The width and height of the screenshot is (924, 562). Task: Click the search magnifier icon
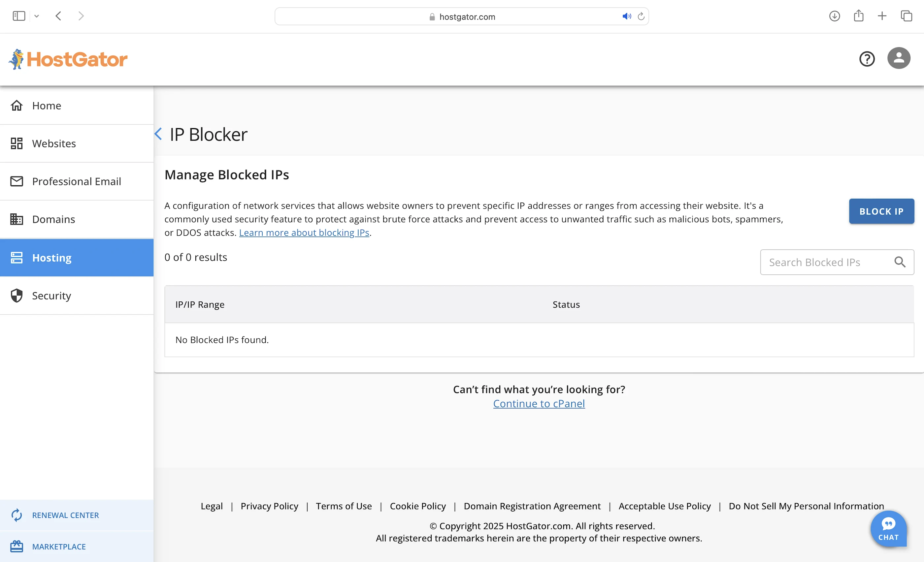coord(900,262)
